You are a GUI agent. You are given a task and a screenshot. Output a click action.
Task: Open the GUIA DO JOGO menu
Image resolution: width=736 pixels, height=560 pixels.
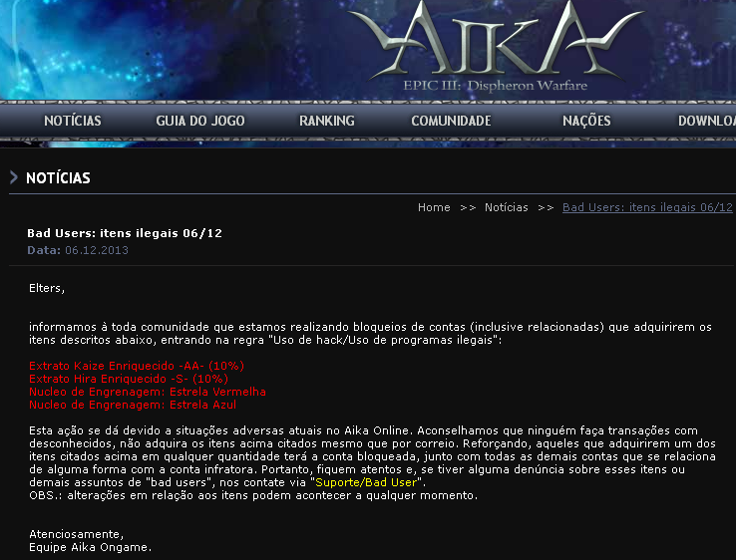tap(200, 121)
